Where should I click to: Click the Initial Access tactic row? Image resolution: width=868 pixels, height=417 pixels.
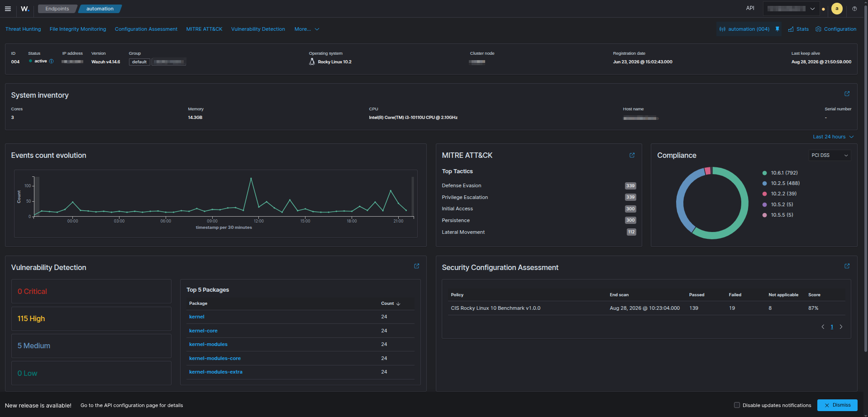(x=539, y=208)
